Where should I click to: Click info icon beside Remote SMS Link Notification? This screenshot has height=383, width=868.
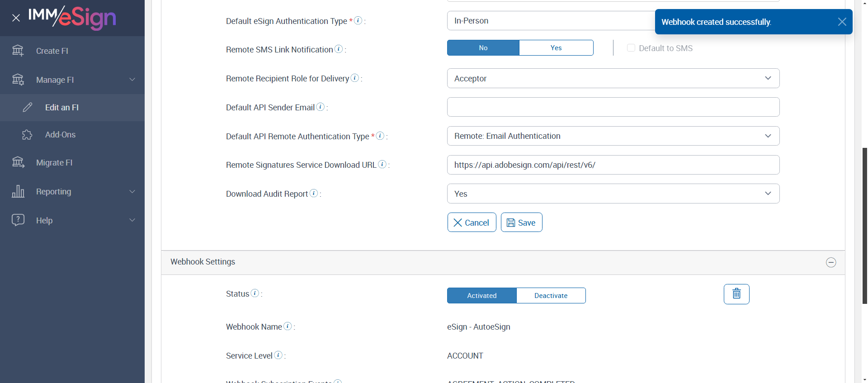[x=339, y=49]
